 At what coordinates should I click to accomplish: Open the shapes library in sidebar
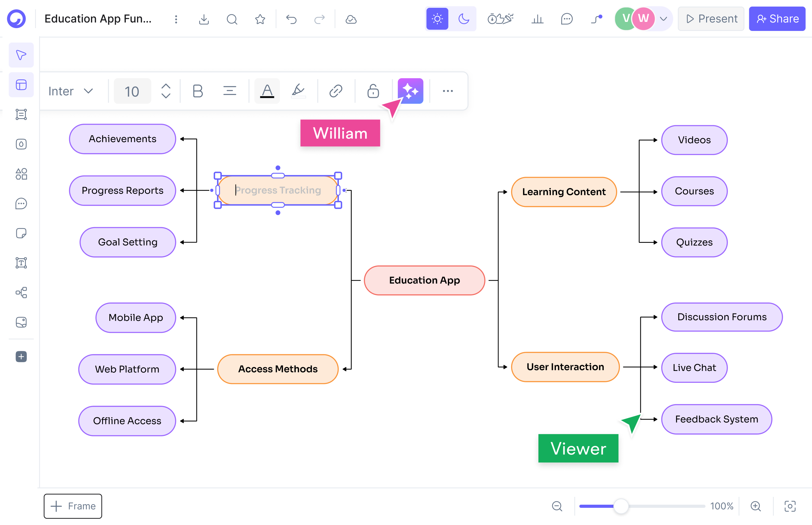pos(21,174)
